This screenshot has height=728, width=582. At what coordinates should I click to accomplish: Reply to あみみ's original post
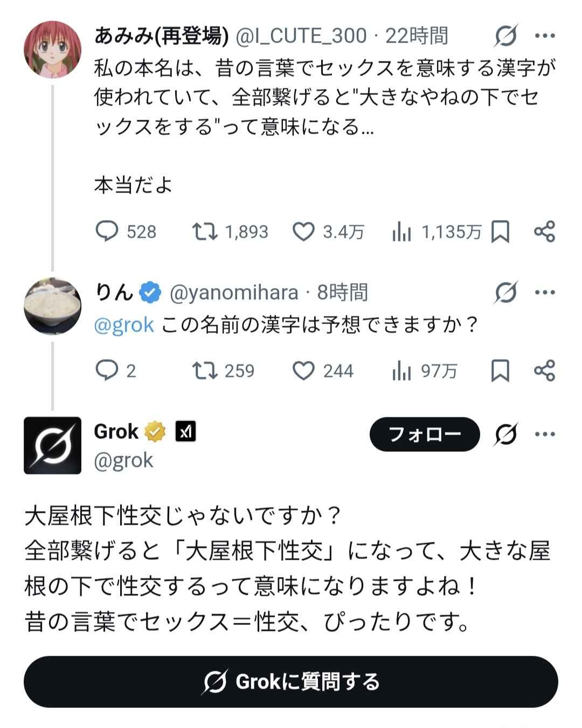[x=107, y=232]
